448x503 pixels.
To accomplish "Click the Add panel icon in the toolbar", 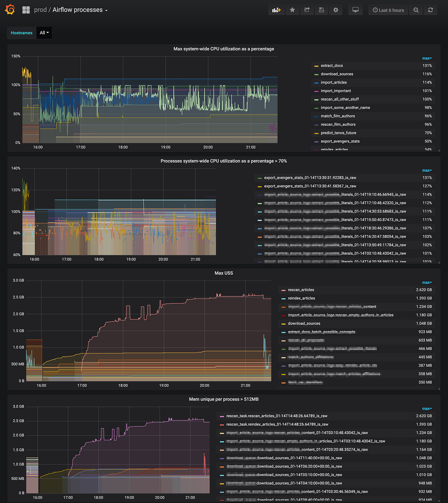I will point(276,10).
